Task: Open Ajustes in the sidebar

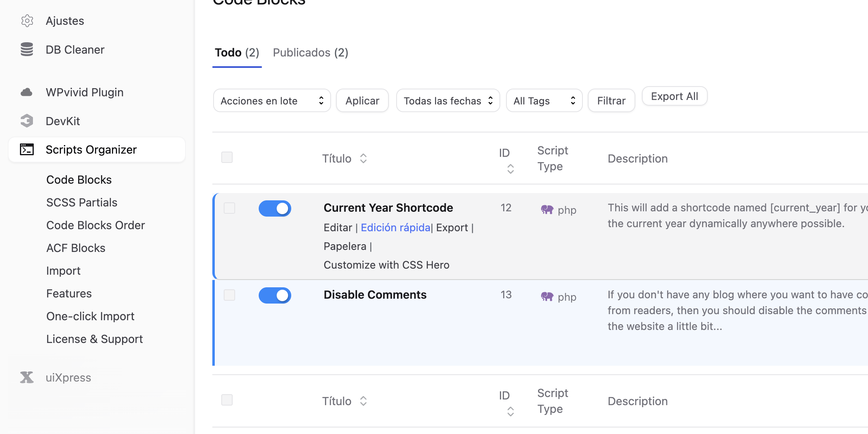Action: coord(65,21)
